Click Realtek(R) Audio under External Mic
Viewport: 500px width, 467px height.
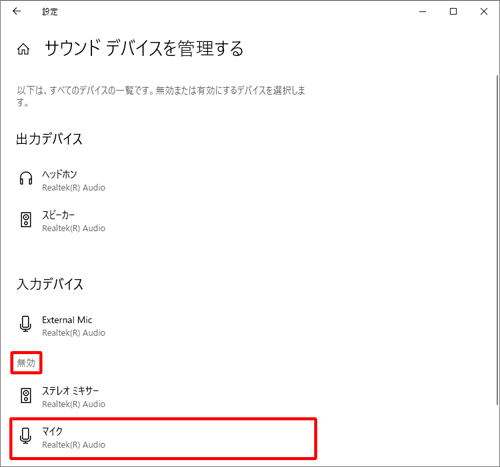pyautogui.click(x=74, y=333)
